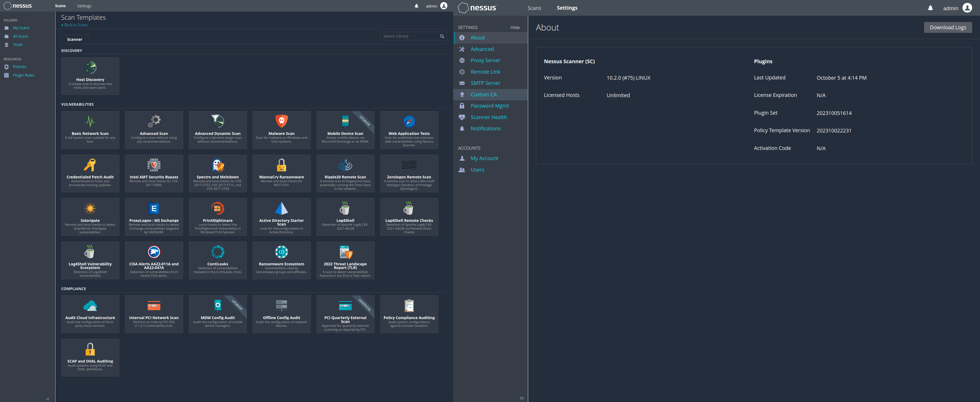Select the PCI Quarterly External Scan card

tap(345, 314)
